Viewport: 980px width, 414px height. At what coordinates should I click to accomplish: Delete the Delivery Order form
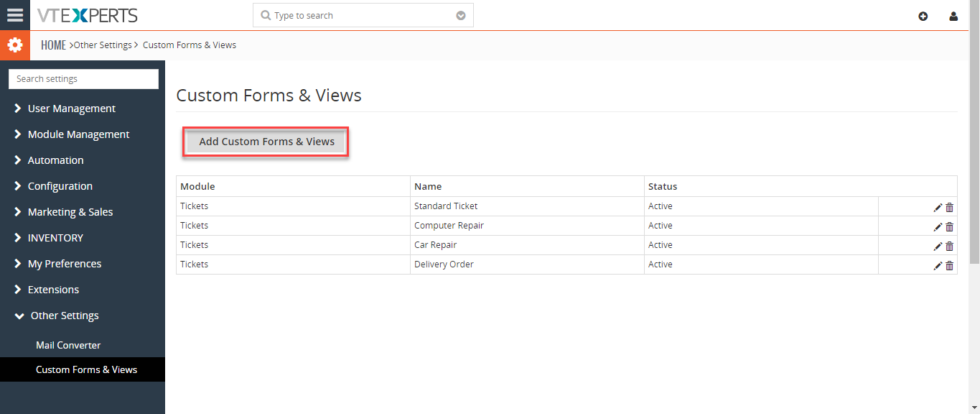point(950,266)
